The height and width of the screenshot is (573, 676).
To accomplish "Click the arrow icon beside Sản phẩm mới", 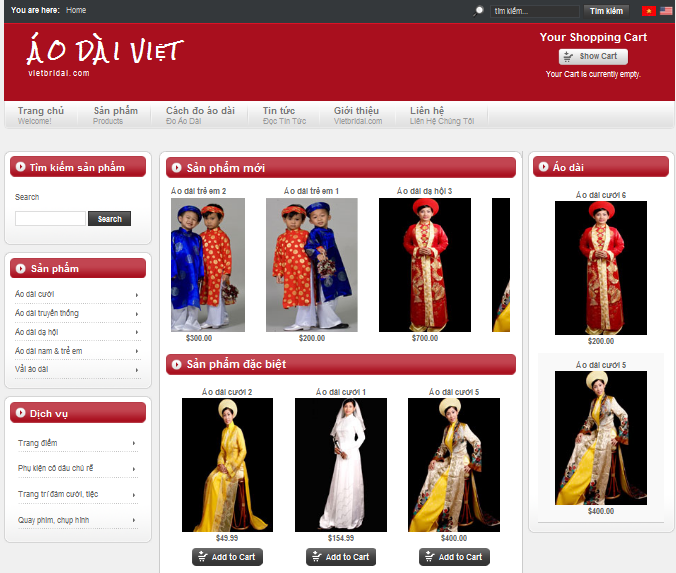I will 176,168.
